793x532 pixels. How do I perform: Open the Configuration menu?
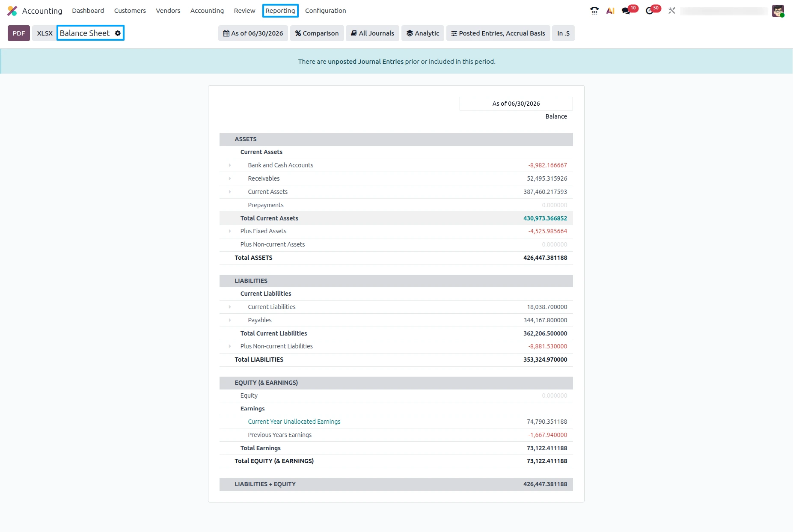pyautogui.click(x=326, y=11)
